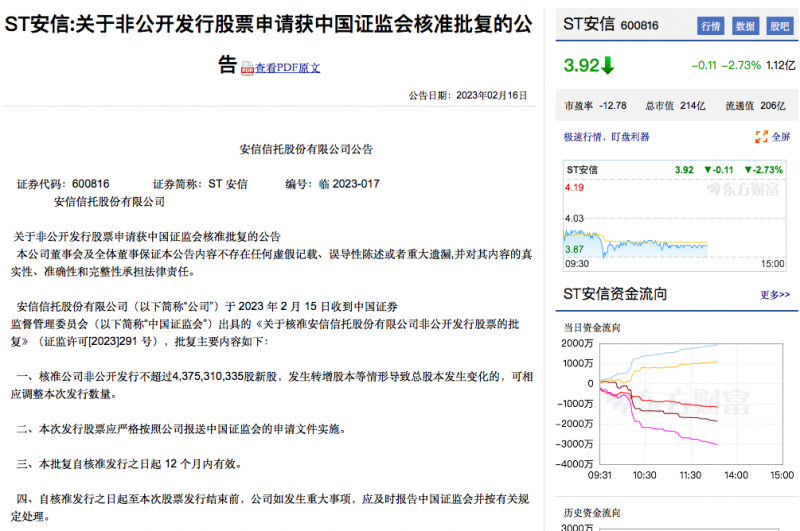Open the 行情 button for ST安信

(x=710, y=26)
